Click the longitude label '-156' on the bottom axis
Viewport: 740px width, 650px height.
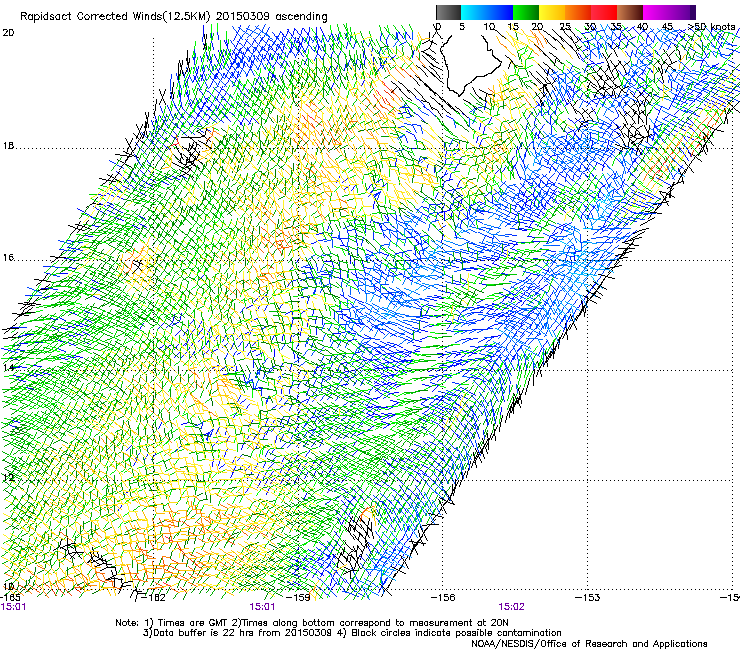(x=443, y=598)
